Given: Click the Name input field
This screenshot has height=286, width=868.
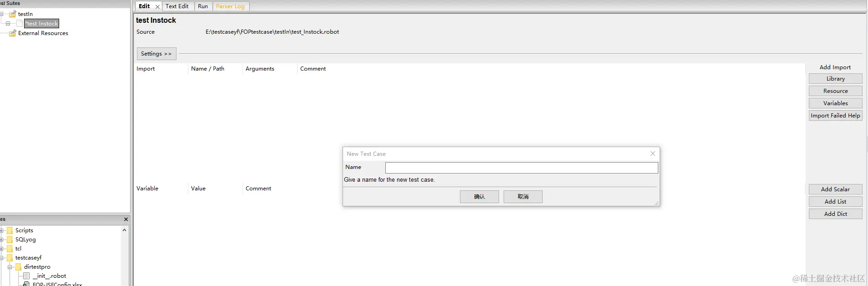Looking at the screenshot, I should pyautogui.click(x=521, y=168).
